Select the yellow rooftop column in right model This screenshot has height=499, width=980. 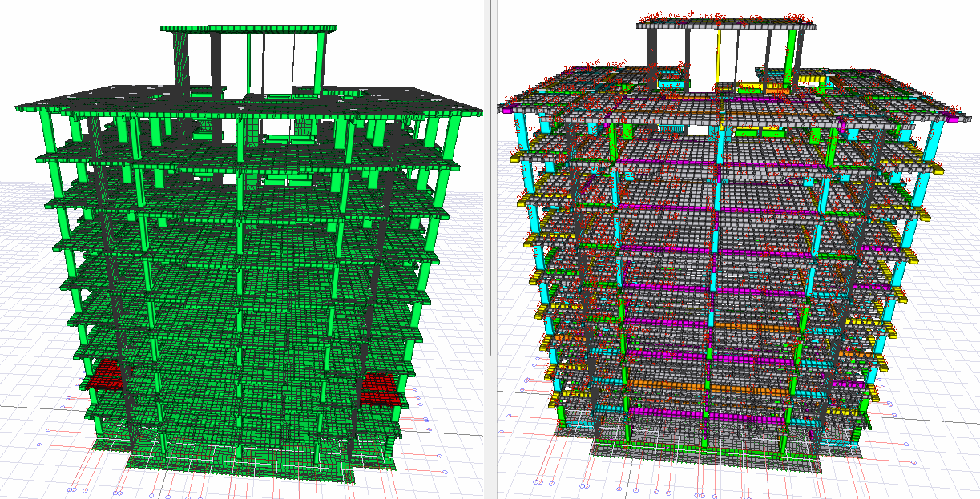[718, 56]
